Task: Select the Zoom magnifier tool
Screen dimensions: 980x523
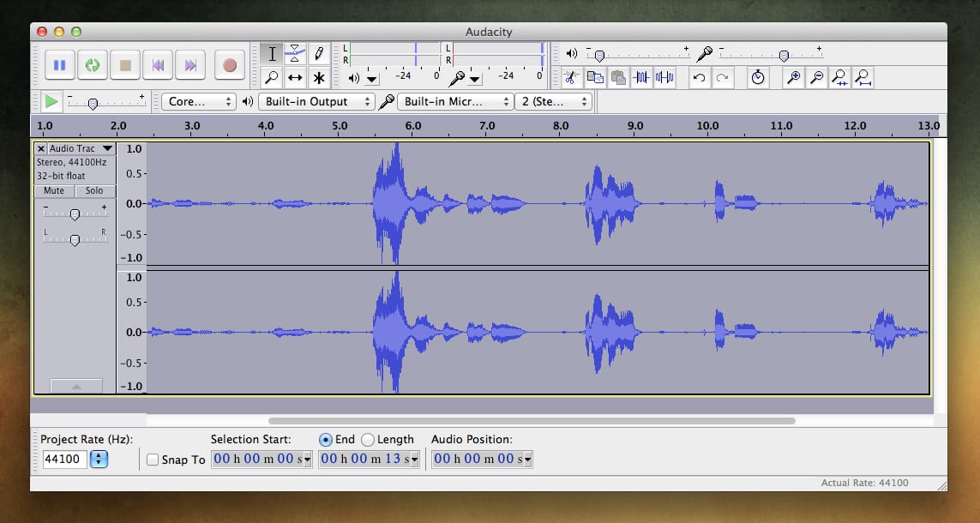Action: point(272,77)
